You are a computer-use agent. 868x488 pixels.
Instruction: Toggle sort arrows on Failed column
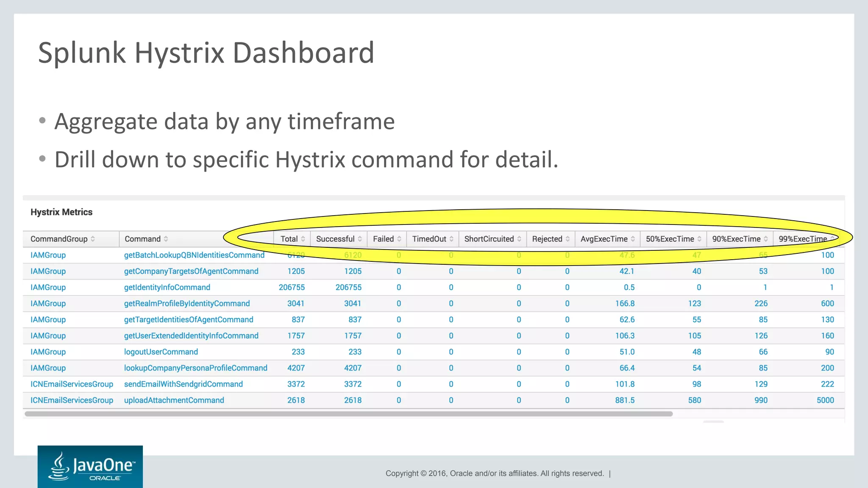click(399, 239)
